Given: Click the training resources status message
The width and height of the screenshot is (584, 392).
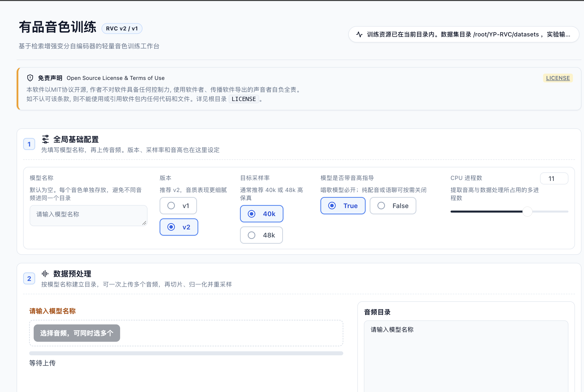Looking at the screenshot, I should (464, 34).
